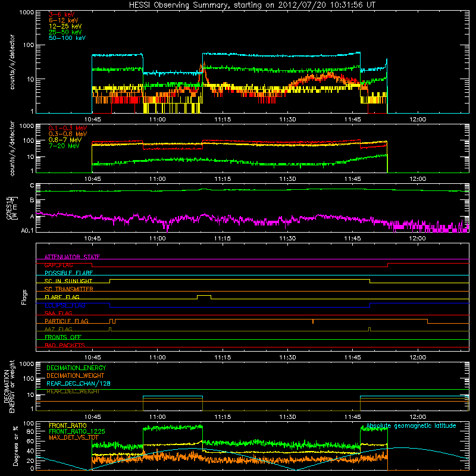Screen dimensions: 476x476
Task: Click the DECIMATION_ENERGY legend label
Action: click(76, 368)
